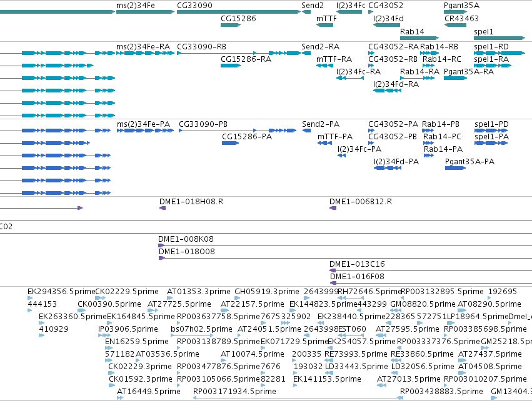
Task: Open BAC clone DME1-008K08 label
Action: (186, 239)
